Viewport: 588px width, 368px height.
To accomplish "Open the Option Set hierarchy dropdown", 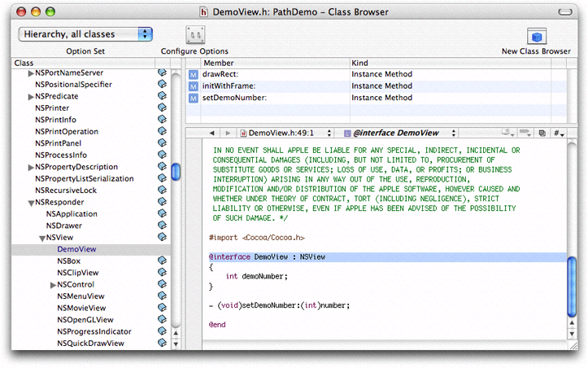I will [85, 34].
